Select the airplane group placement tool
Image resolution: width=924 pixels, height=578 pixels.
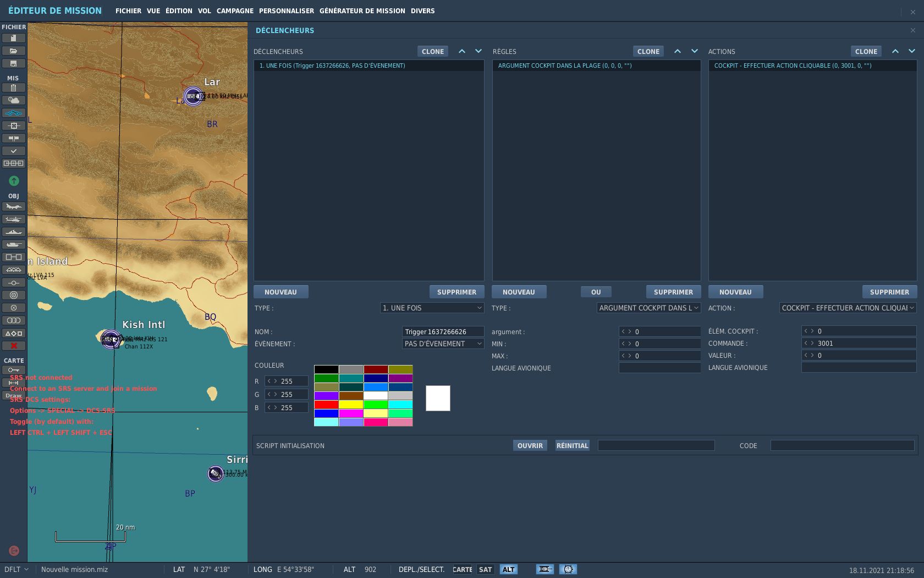click(14, 206)
